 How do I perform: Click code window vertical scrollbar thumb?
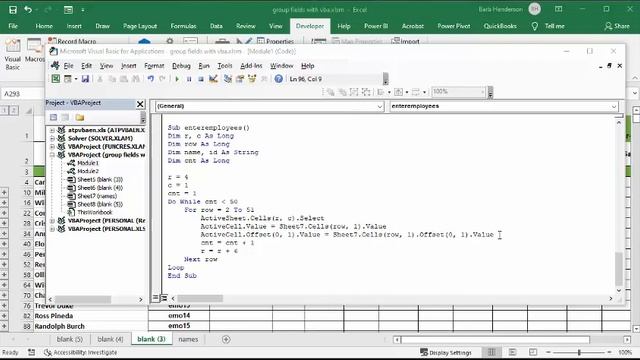619,269
